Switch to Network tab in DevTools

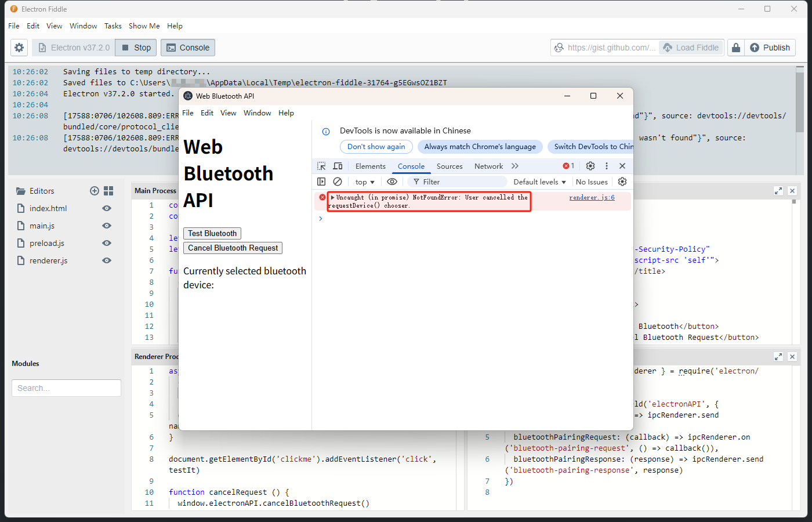click(489, 166)
